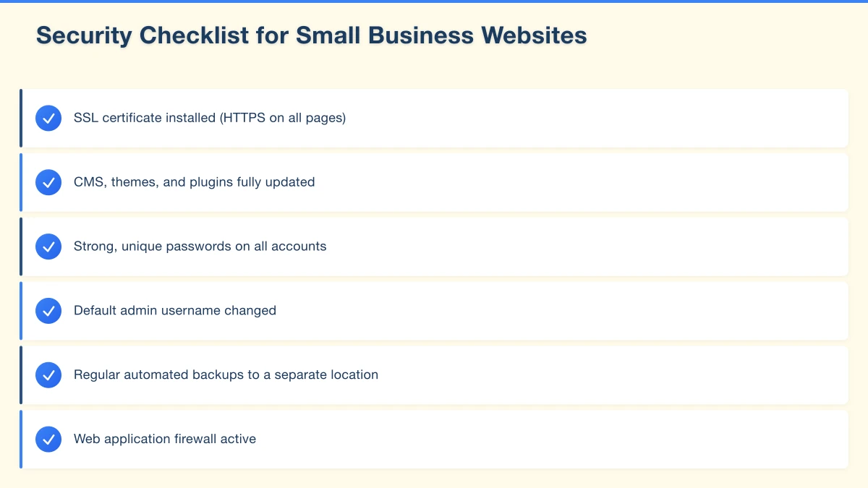The width and height of the screenshot is (868, 488).
Task: Click the blue strip at the slide top
Action: (x=434, y=1)
